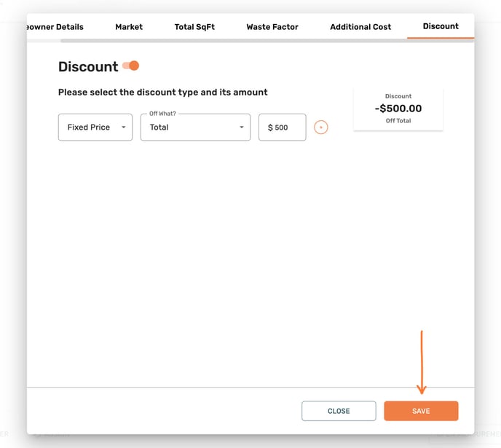Click the Off What? field label

162,114
